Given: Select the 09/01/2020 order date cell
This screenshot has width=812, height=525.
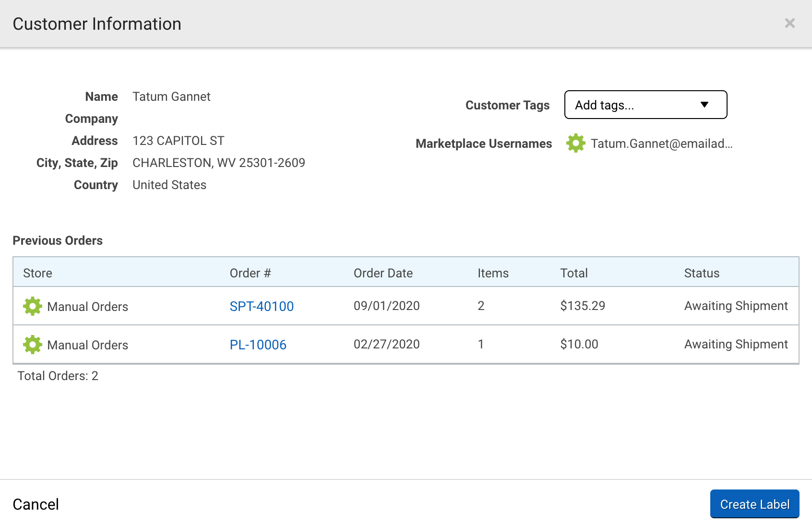Looking at the screenshot, I should [x=386, y=306].
